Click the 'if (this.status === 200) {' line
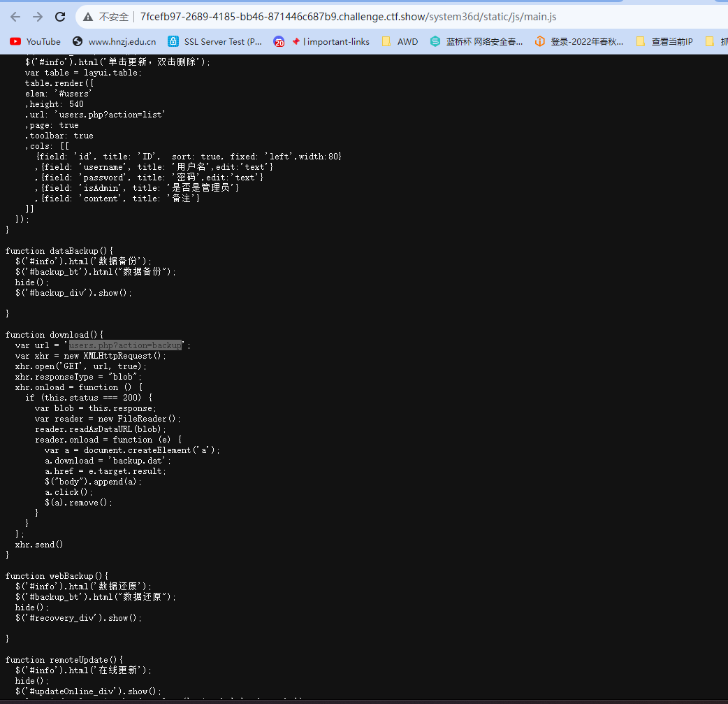This screenshot has height=704, width=728. (x=89, y=398)
